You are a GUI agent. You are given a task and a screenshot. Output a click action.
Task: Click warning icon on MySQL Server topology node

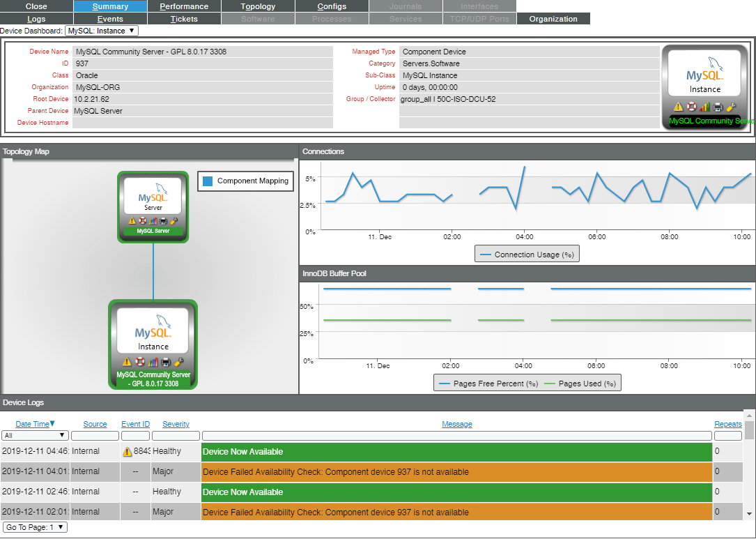(132, 221)
